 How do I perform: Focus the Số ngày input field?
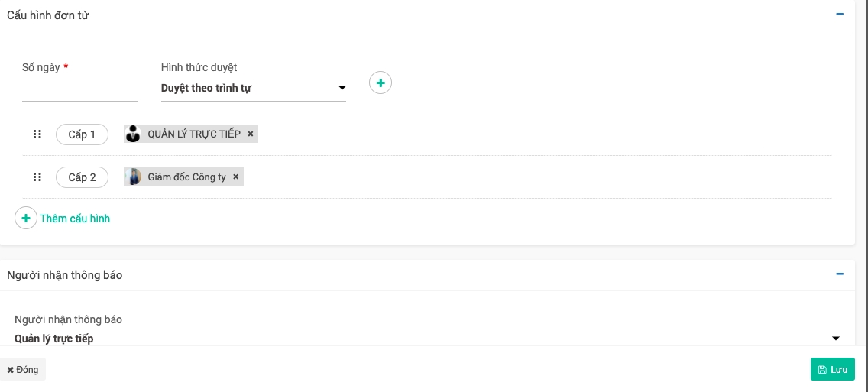tap(80, 90)
